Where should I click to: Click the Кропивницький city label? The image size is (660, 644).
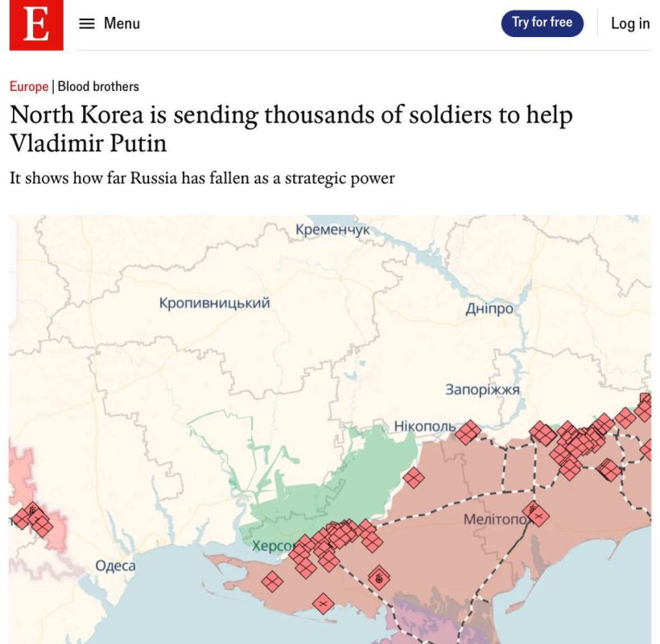tap(214, 303)
